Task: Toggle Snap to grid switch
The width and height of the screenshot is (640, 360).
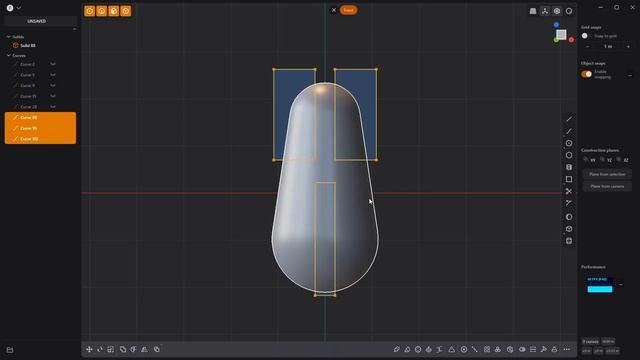Action: pos(586,36)
